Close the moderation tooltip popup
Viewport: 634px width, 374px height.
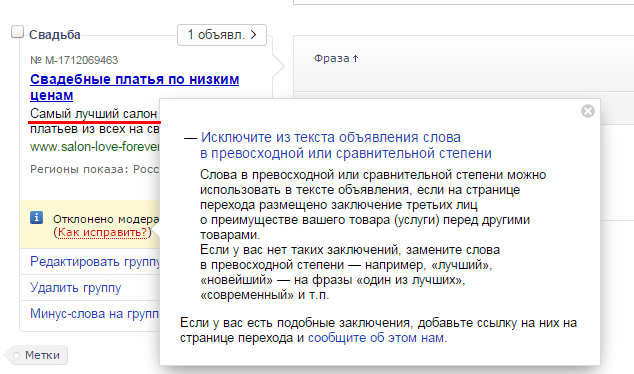click(x=588, y=111)
